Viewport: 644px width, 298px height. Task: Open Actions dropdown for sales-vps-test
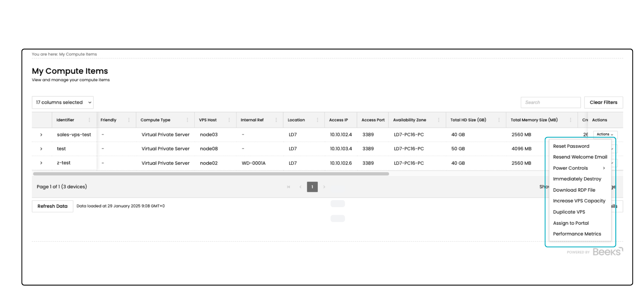(x=605, y=134)
